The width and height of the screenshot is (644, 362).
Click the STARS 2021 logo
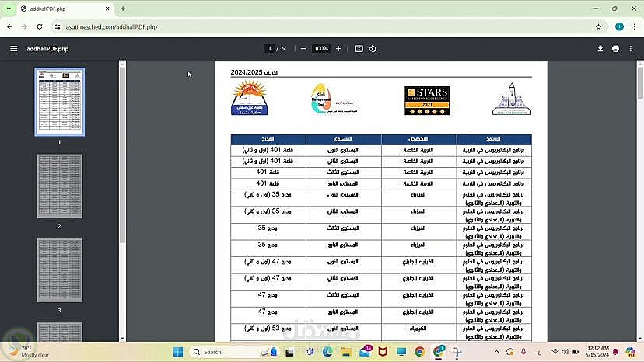[427, 100]
